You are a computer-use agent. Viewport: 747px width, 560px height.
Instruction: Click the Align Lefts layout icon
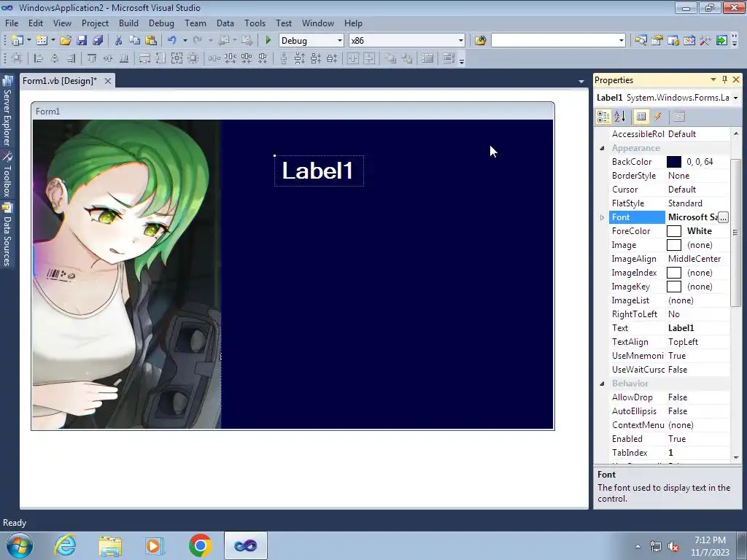[x=39, y=58]
